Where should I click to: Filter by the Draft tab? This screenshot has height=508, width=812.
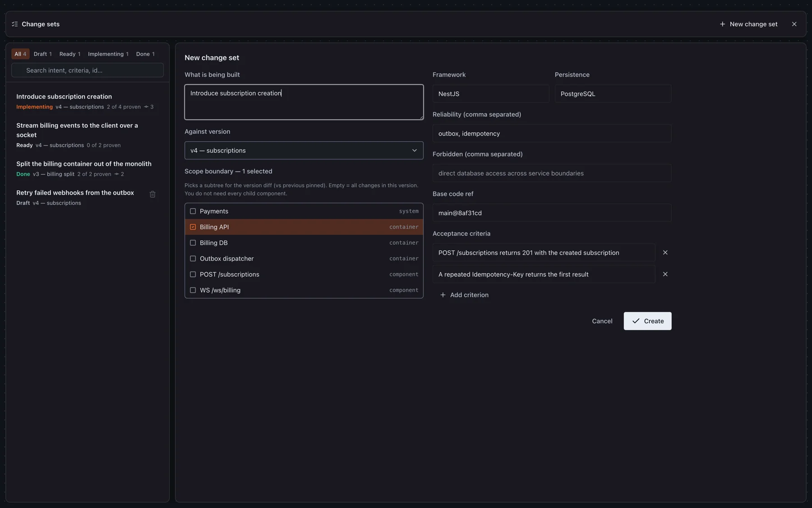42,54
